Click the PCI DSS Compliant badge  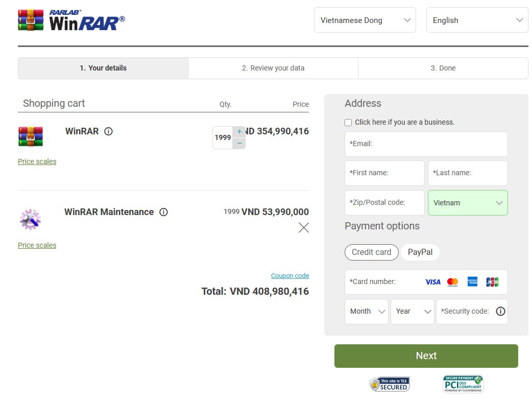(463, 384)
